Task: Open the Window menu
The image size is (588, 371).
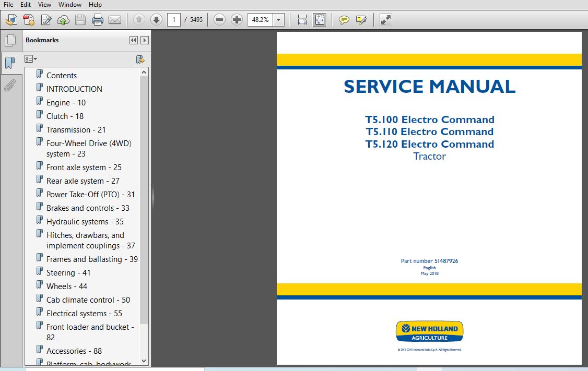Action: point(70,5)
